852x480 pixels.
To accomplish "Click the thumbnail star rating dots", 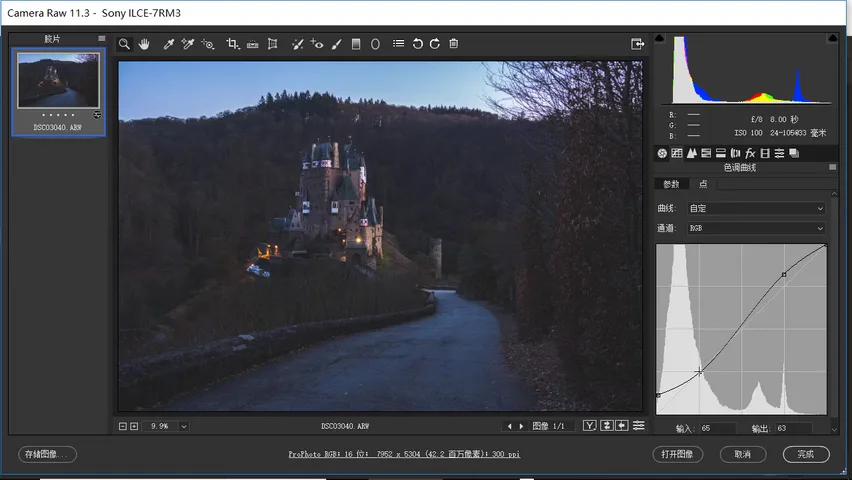I will click(x=58, y=115).
